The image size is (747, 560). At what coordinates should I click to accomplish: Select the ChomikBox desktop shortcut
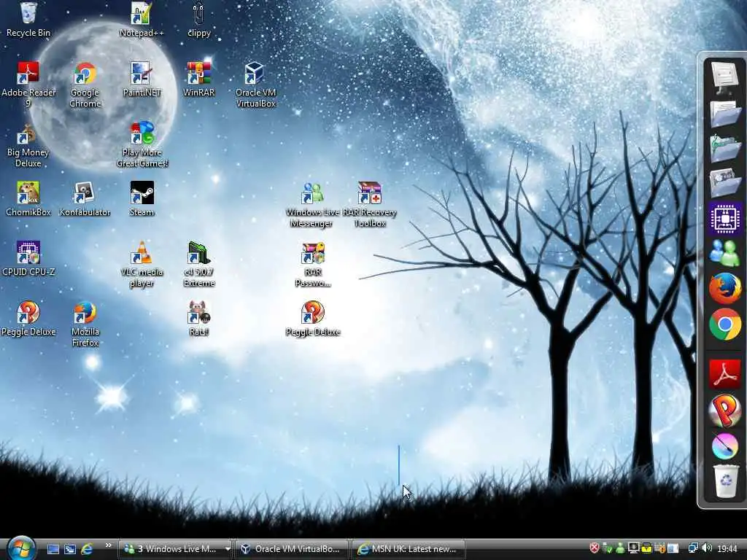28,198
